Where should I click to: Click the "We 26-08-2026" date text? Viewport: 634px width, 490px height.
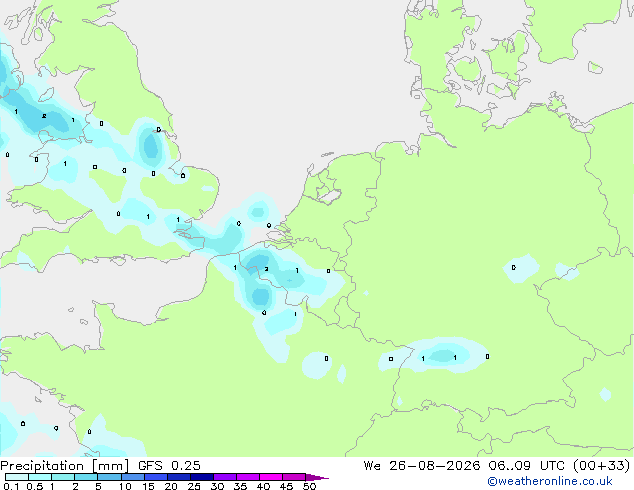pos(422,466)
